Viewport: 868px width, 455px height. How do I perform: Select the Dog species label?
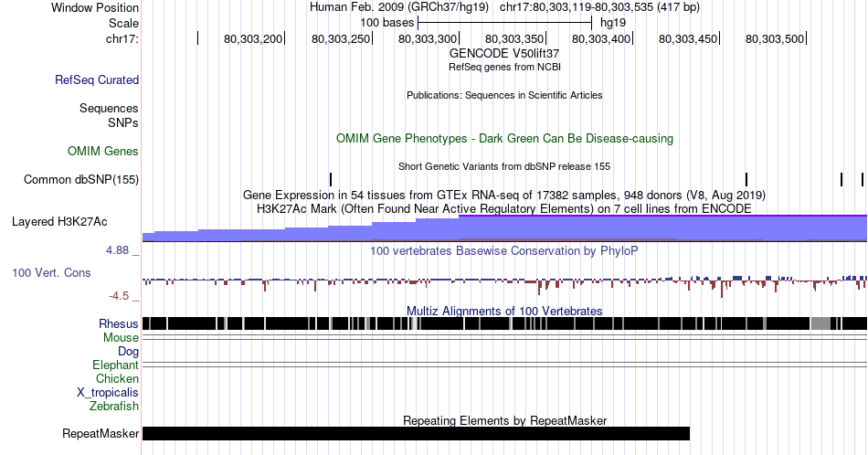129,352
